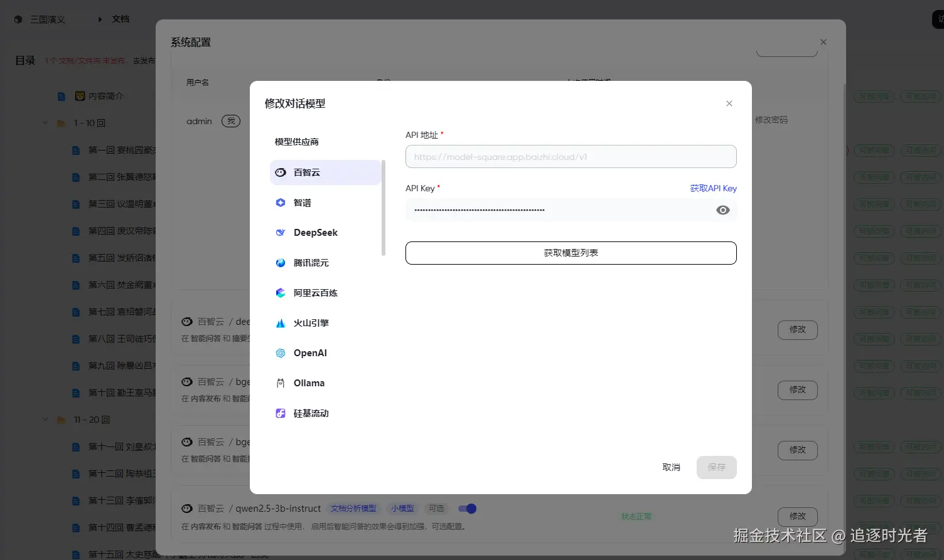Click the 小模型 tag

[x=402, y=509]
